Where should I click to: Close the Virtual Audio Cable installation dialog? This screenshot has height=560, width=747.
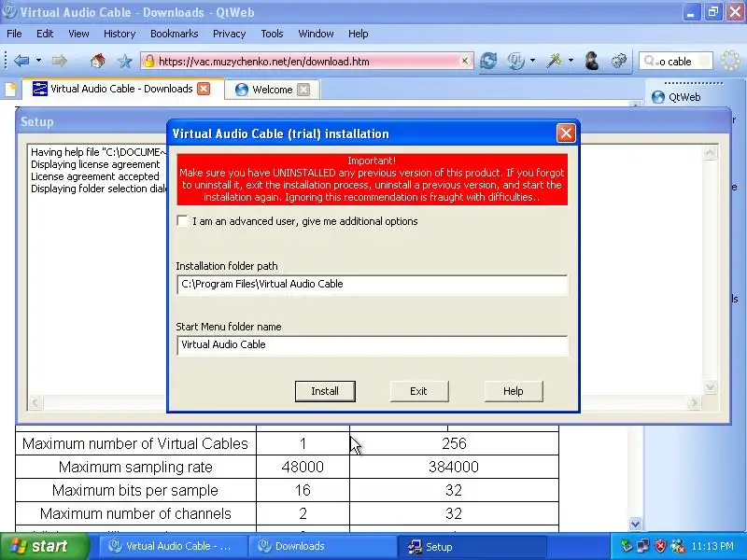click(566, 133)
